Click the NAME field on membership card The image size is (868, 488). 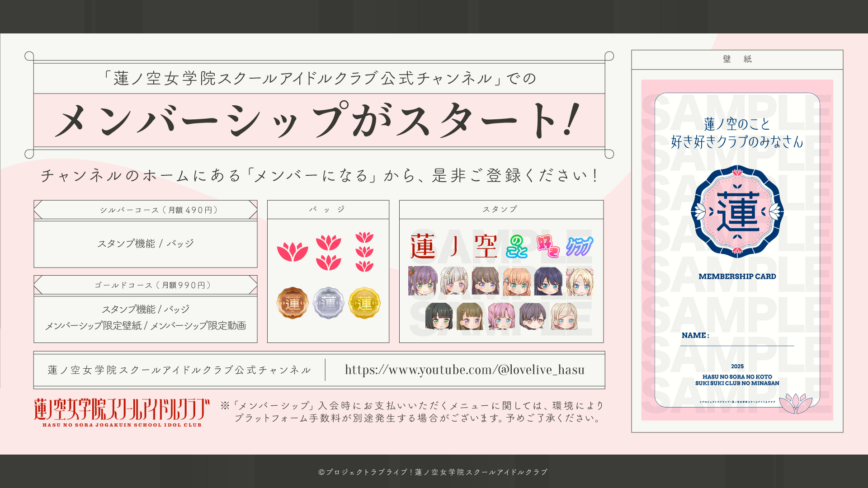pyautogui.click(x=737, y=336)
